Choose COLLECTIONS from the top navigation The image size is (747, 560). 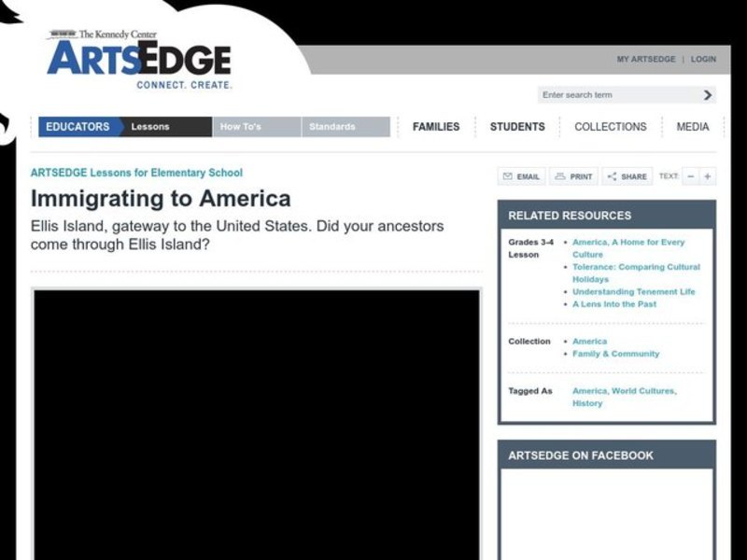[609, 126]
